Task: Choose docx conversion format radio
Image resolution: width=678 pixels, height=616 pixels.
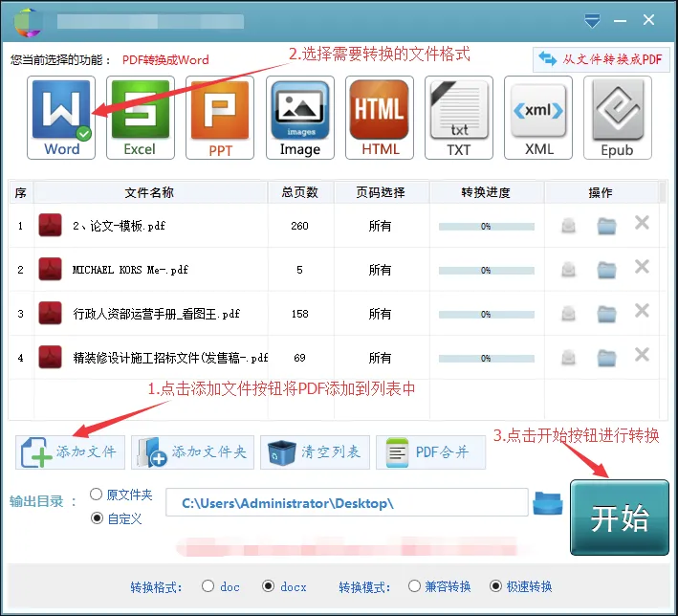Action: [x=269, y=586]
